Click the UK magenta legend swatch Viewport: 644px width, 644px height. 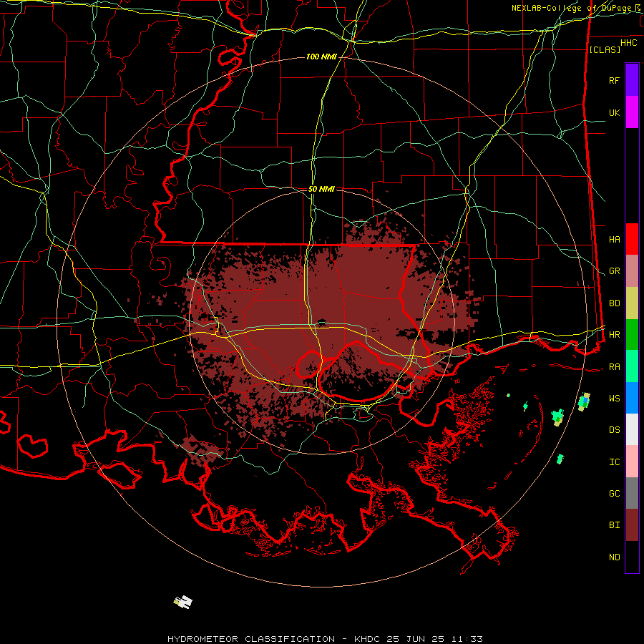(x=632, y=112)
